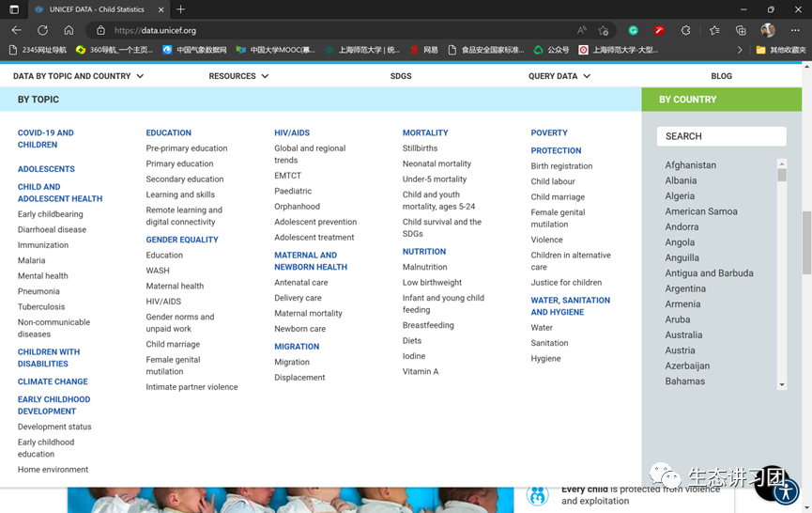
Task: Open the 360 navigation bookmark
Action: click(x=115, y=50)
